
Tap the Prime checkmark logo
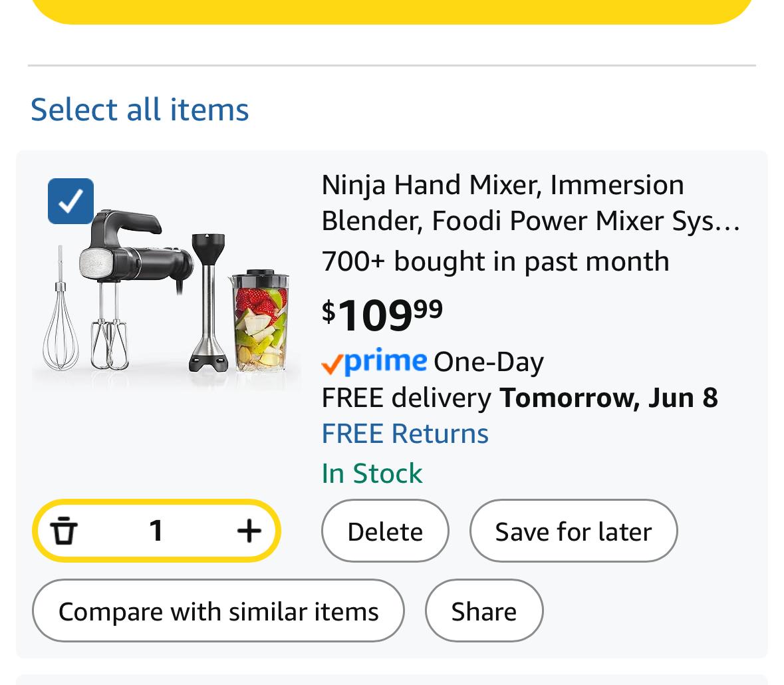(x=374, y=362)
